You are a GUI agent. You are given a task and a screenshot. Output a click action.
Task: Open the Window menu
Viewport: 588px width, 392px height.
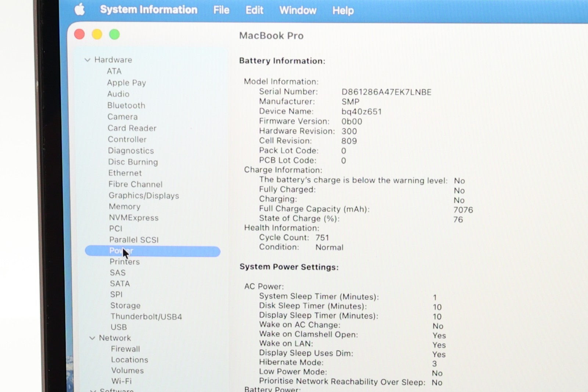(298, 10)
